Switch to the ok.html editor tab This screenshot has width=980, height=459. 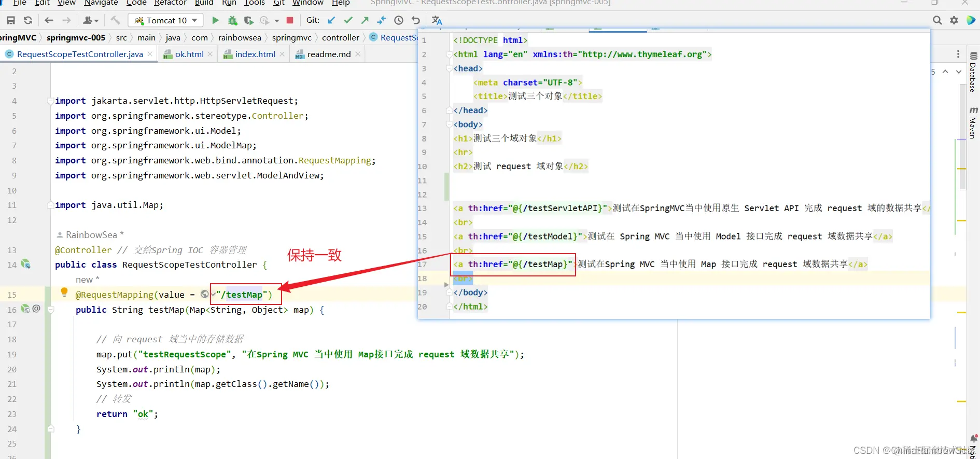(x=189, y=54)
